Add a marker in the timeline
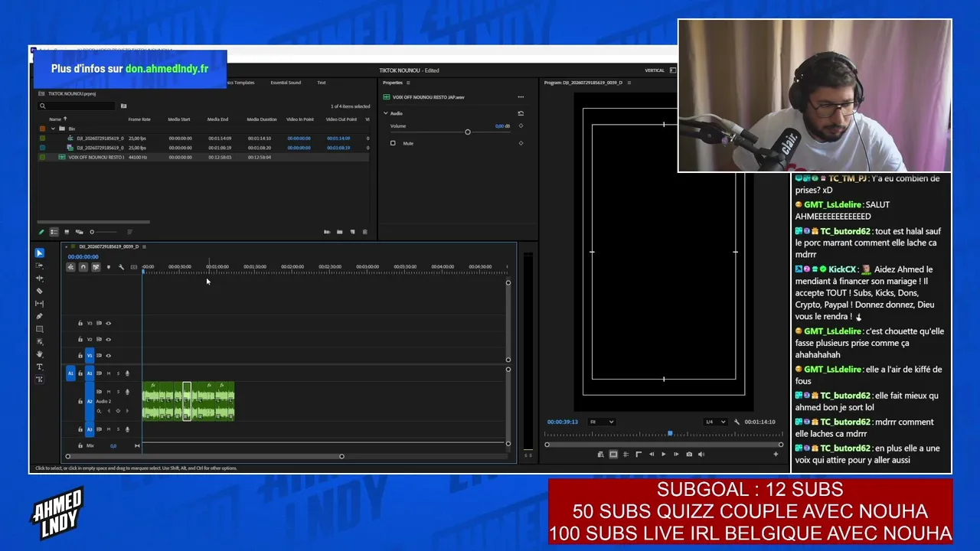Screen dimensions: 980x551 click(x=108, y=267)
